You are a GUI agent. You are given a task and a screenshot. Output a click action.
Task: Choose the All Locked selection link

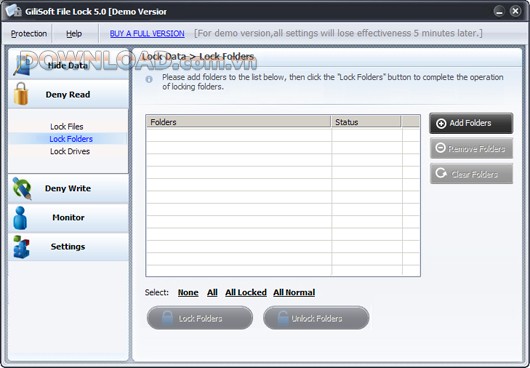(246, 292)
